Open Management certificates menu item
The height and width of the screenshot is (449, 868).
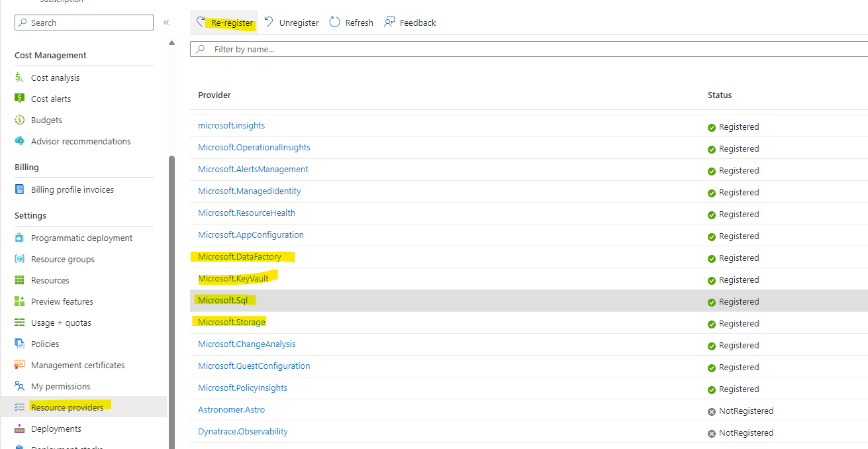[77, 365]
